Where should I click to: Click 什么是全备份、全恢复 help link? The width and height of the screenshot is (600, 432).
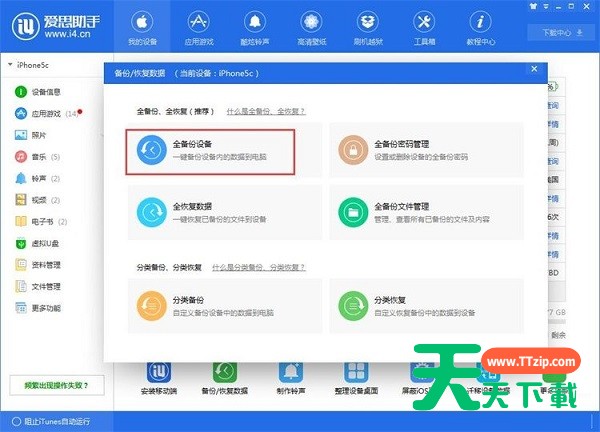(265, 114)
